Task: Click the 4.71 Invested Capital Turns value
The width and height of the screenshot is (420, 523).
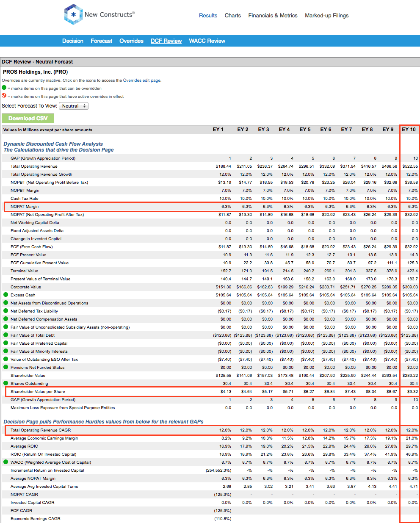Action: pos(414,487)
